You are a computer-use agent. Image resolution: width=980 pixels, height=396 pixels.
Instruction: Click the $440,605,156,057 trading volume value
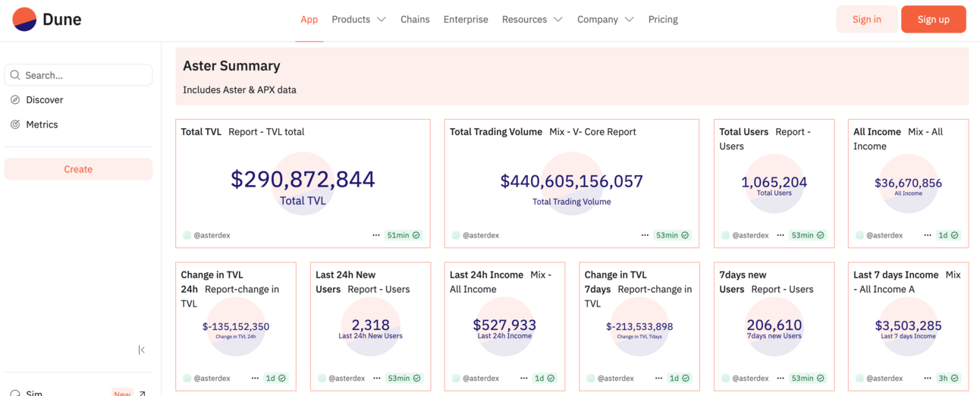point(572,181)
